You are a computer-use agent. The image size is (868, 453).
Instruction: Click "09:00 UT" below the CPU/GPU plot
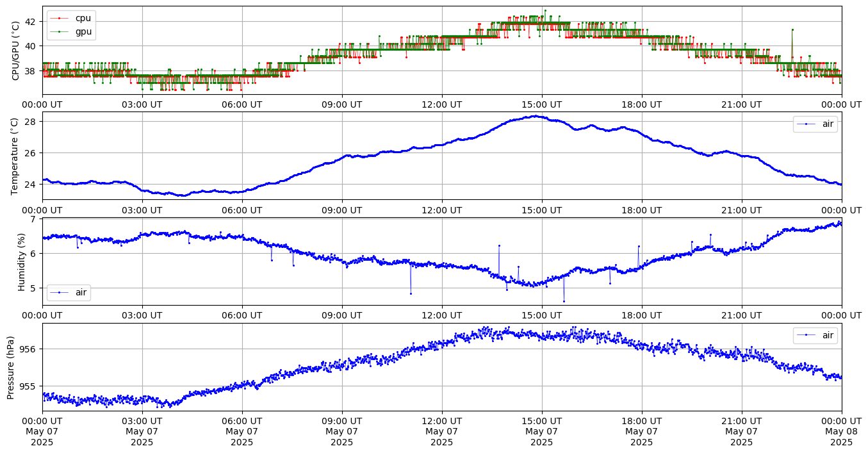342,104
